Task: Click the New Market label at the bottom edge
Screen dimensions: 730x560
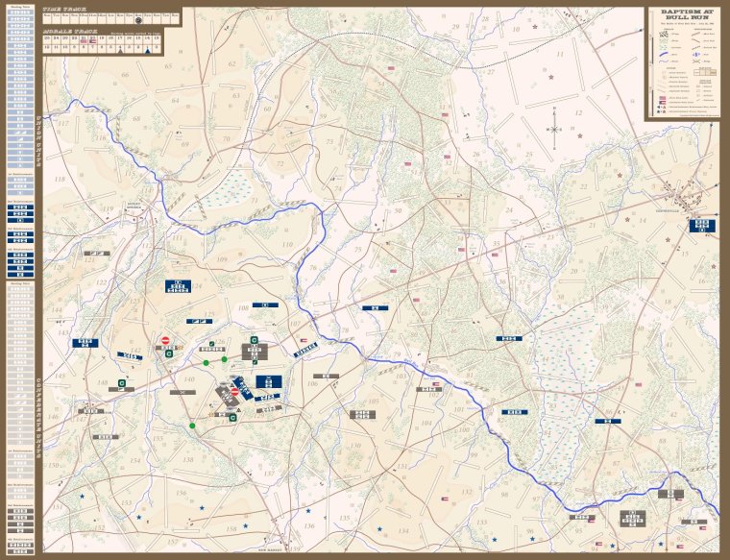Action: (271, 549)
